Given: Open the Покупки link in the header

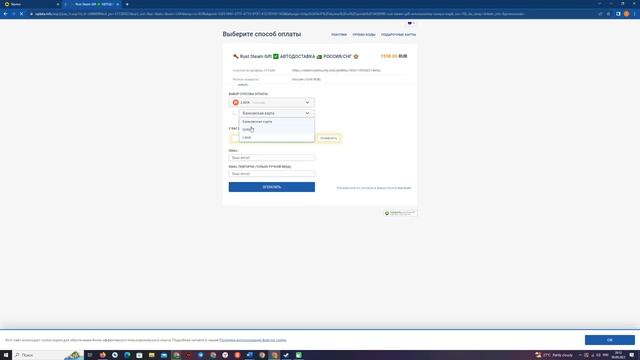Looking at the screenshot, I should click(339, 35).
